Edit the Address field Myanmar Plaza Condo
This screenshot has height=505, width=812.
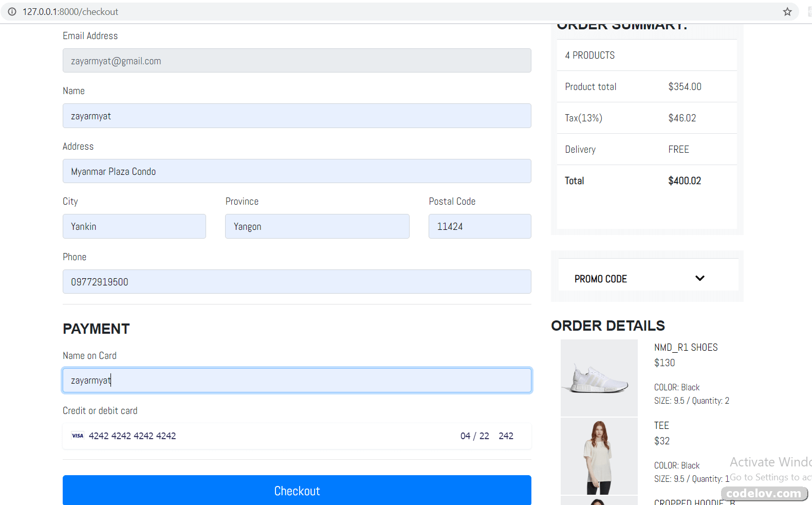coord(297,171)
